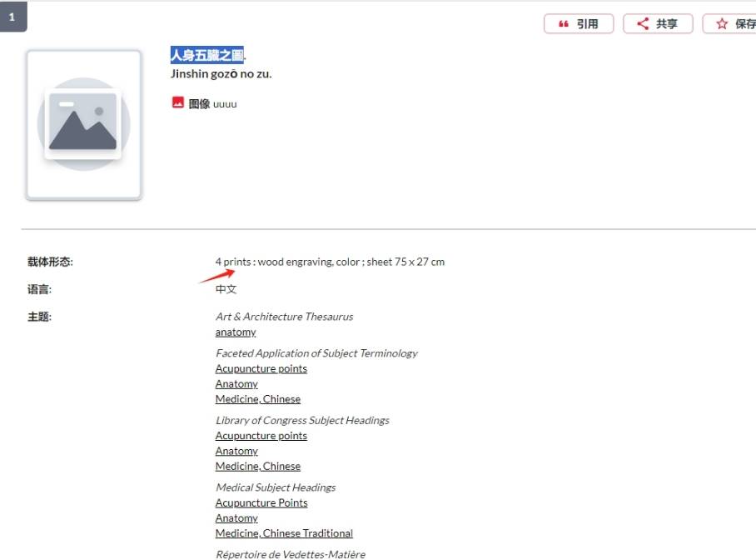Click the 保存 (save) star button
756x560 pixels.
pos(730,23)
